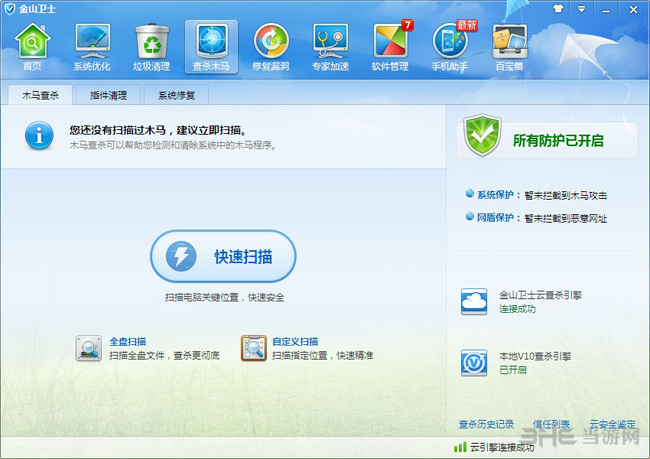650x459 pixels.
Task: Open 垃圾清理 trash cleanup
Action: [152, 46]
